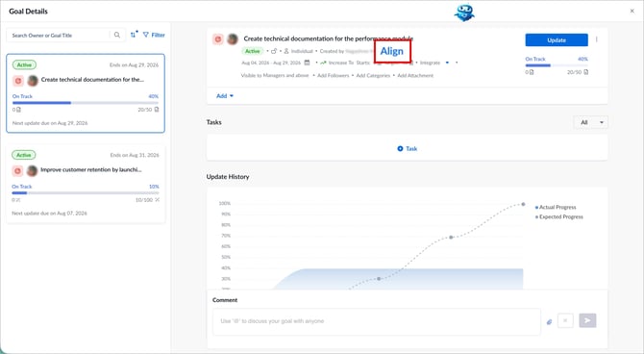Toggle Actual Progress legend item
Image resolution: width=644 pixels, height=354 pixels.
coord(556,207)
